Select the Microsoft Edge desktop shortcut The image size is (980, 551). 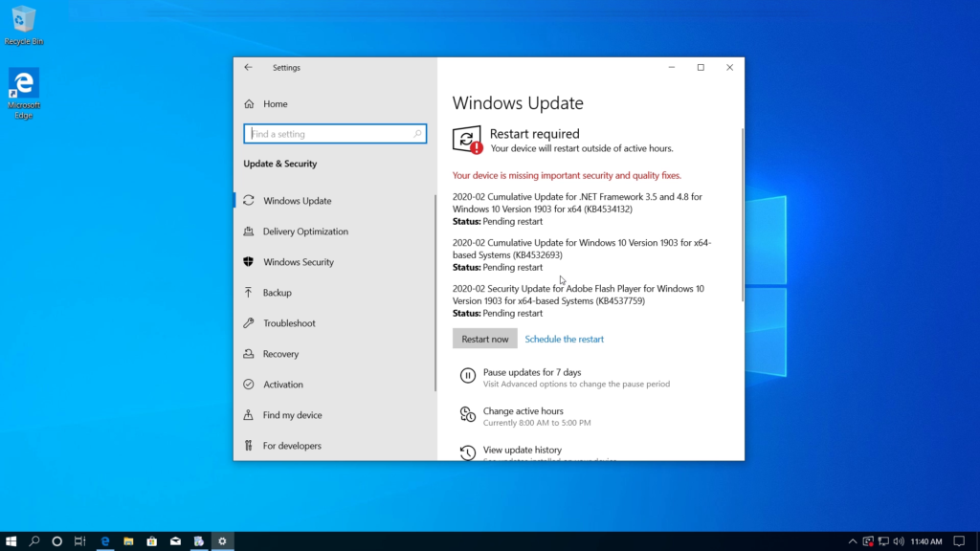click(24, 94)
